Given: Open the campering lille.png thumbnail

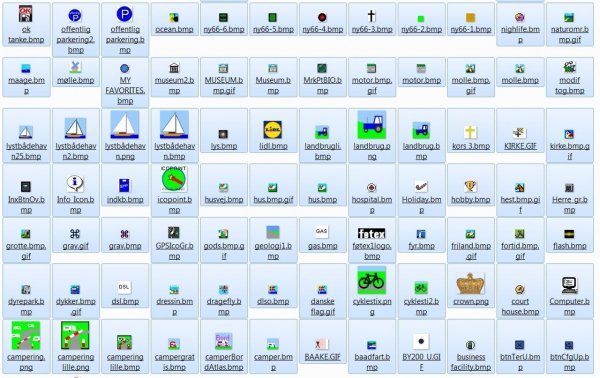Looking at the screenshot, I should click(75, 336).
